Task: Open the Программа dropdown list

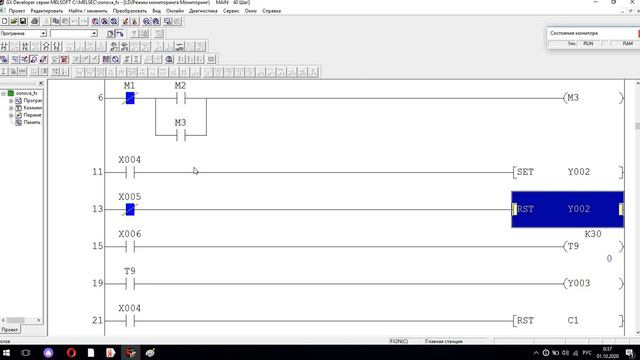Action: coord(43,33)
